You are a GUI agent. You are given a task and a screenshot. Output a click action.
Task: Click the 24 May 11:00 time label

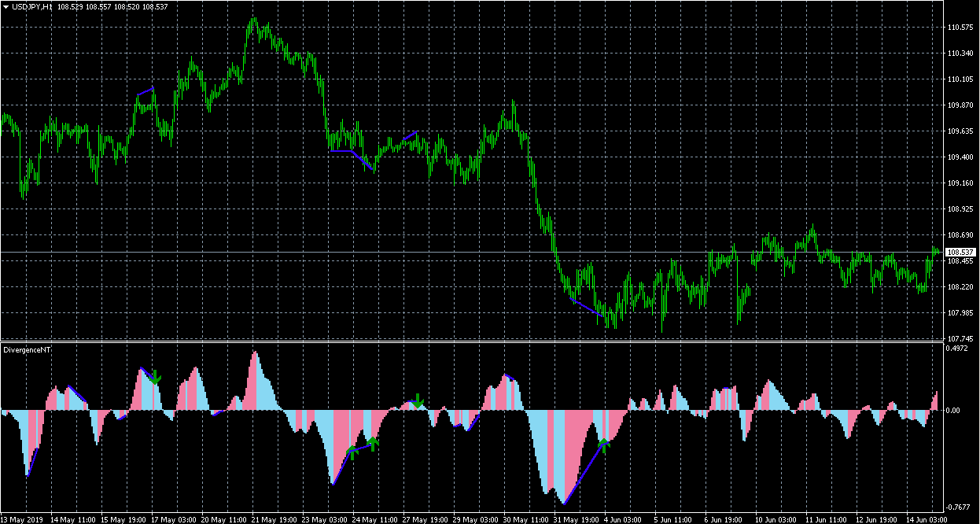tap(374, 519)
